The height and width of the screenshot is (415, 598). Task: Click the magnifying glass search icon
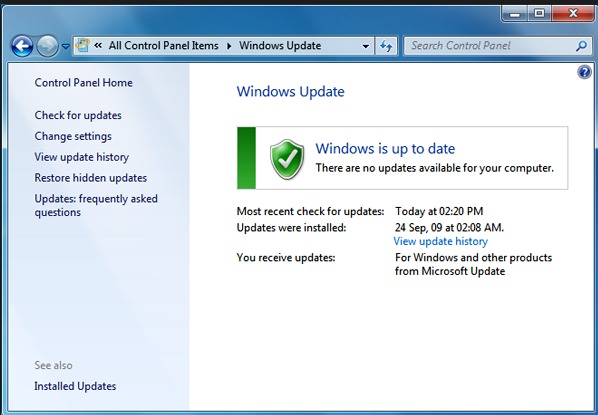581,46
